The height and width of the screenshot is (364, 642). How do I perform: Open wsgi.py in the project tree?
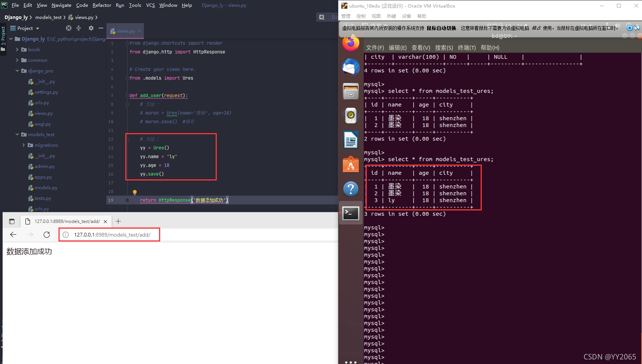point(39,124)
